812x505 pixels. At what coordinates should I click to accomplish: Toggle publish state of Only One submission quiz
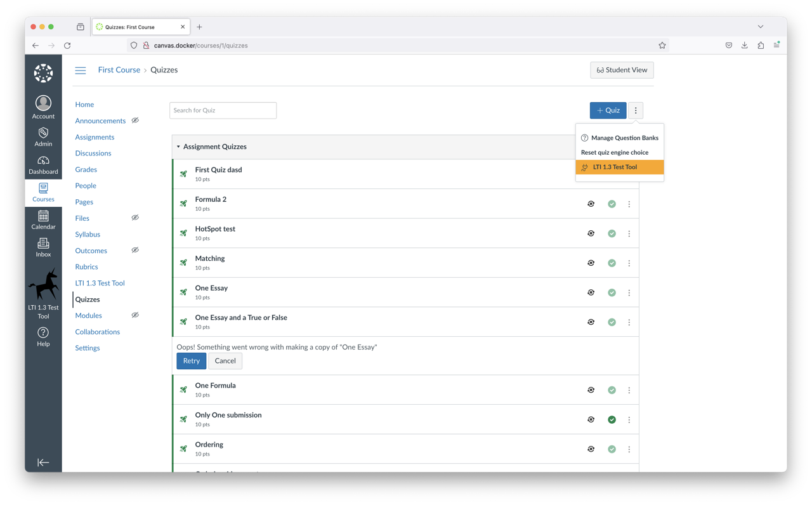tap(612, 419)
